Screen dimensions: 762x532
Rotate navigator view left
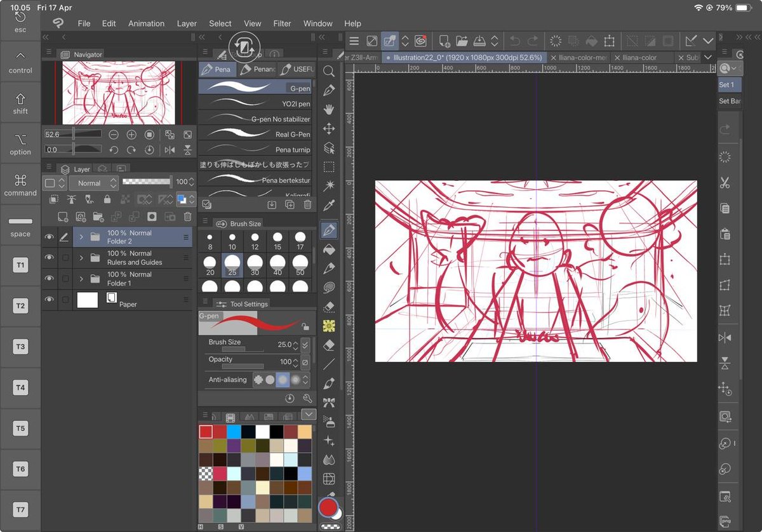coord(114,150)
